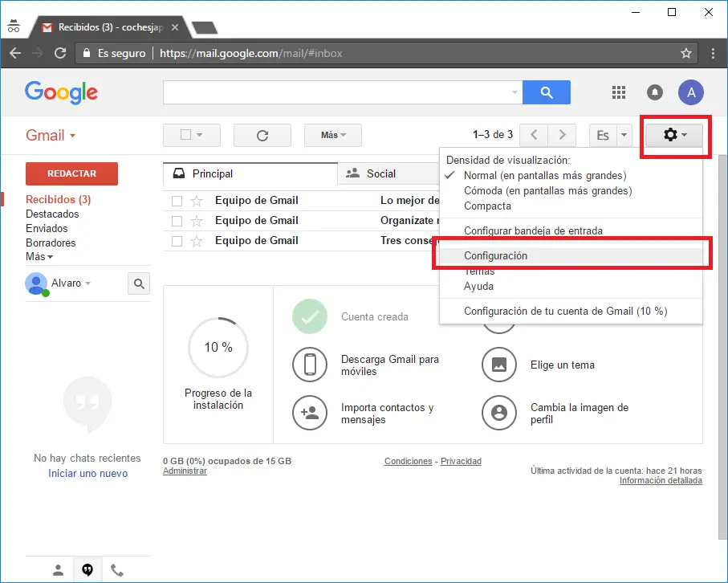
Task: Go to older messages with right chevron
Action: click(x=562, y=135)
